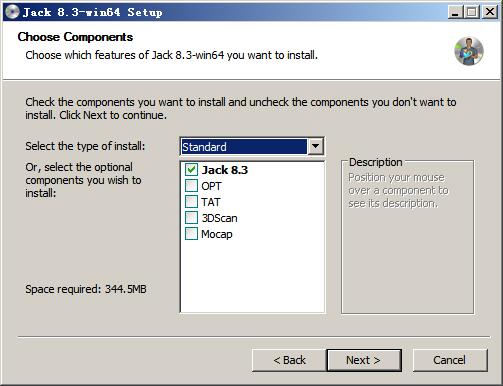Screen dimensions: 503x386
Task: Close the setup window with X
Action: coord(490,12)
